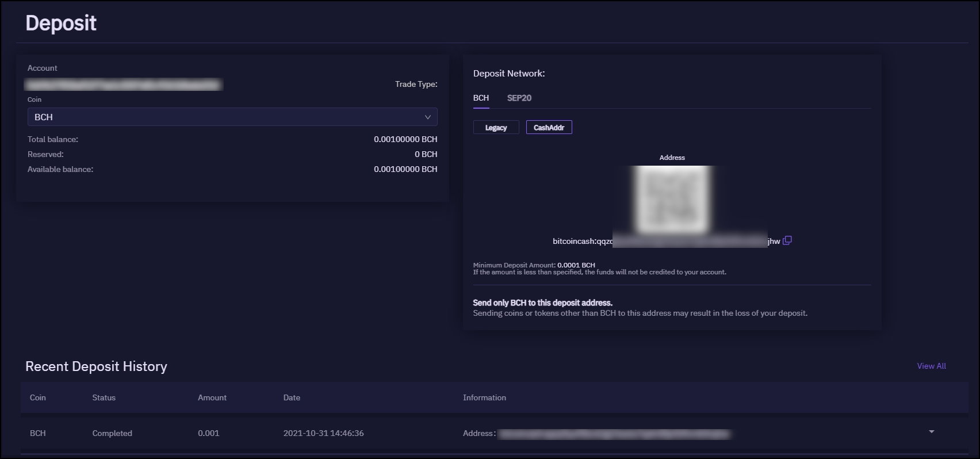Click the Trade Type label
This screenshot has height=459, width=980.
click(416, 84)
